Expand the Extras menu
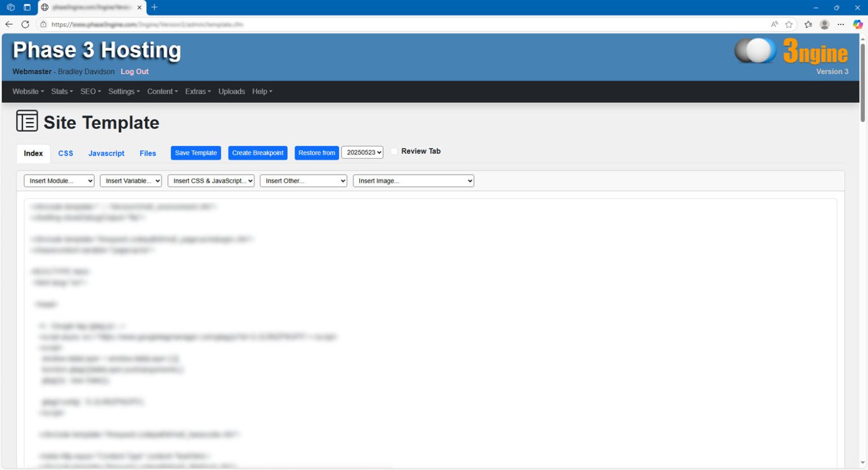Screen dimensions: 868x470 (198, 91)
